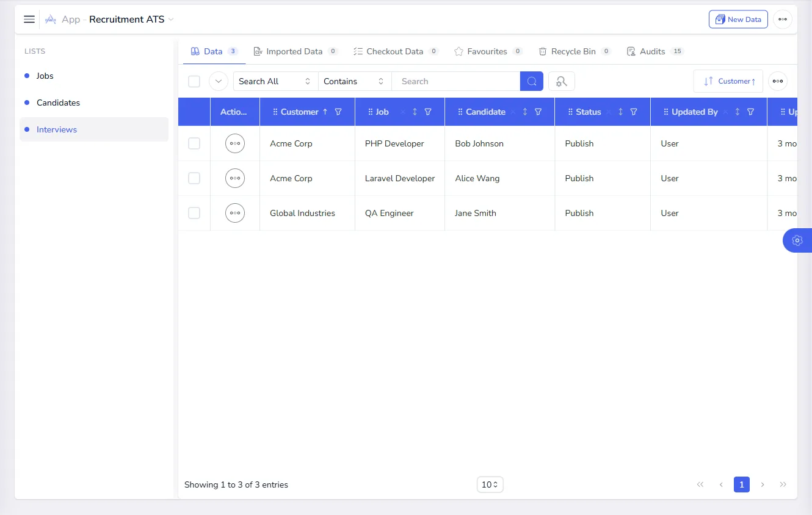Open the Audits tab
Image resolution: width=812 pixels, height=515 pixels.
(x=655, y=51)
